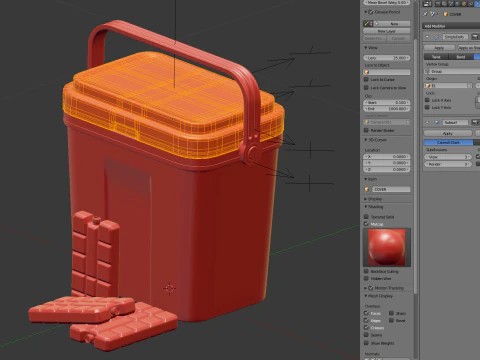Enable Lock X Axis in SimpleDeform

pos(427,100)
